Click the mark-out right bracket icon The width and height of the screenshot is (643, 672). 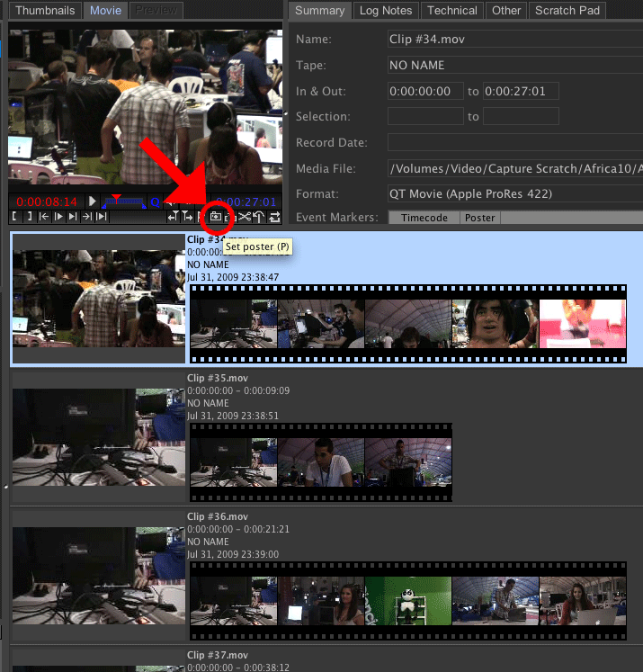29,217
